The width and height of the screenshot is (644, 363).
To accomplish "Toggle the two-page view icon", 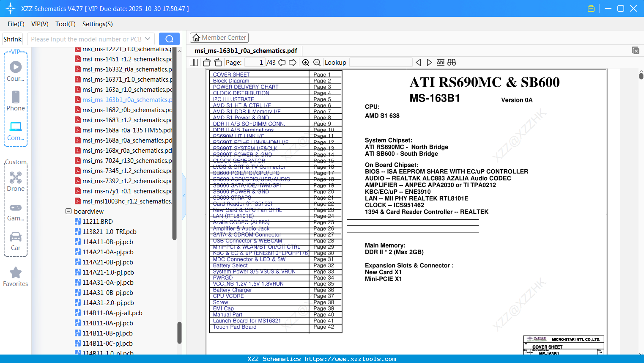I will pyautogui.click(x=194, y=63).
